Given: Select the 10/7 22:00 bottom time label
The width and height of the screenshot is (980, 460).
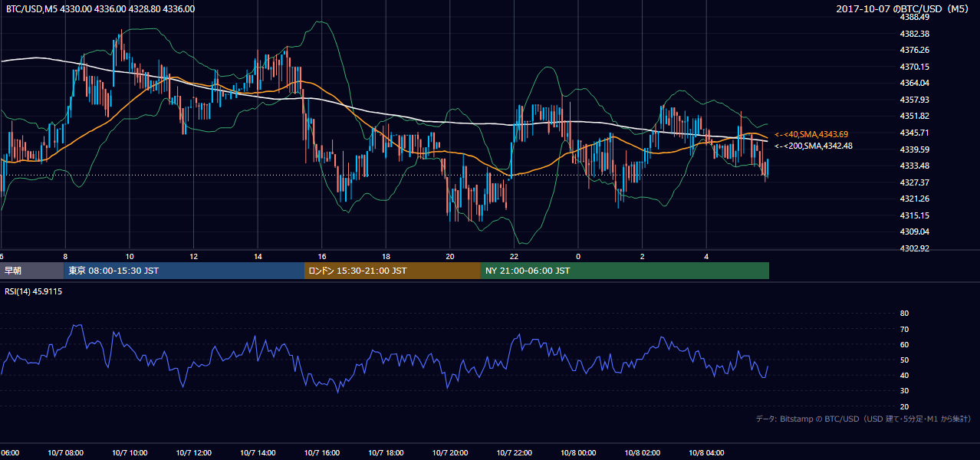Looking at the screenshot, I should coord(515,453).
